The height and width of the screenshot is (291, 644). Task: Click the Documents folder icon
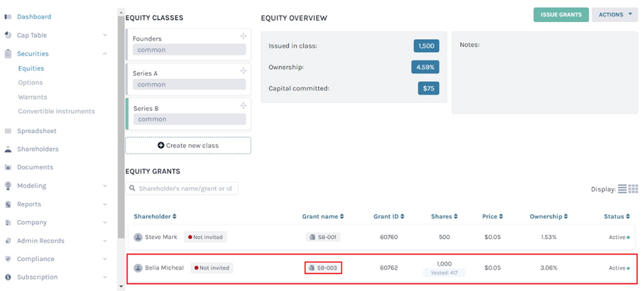point(8,167)
